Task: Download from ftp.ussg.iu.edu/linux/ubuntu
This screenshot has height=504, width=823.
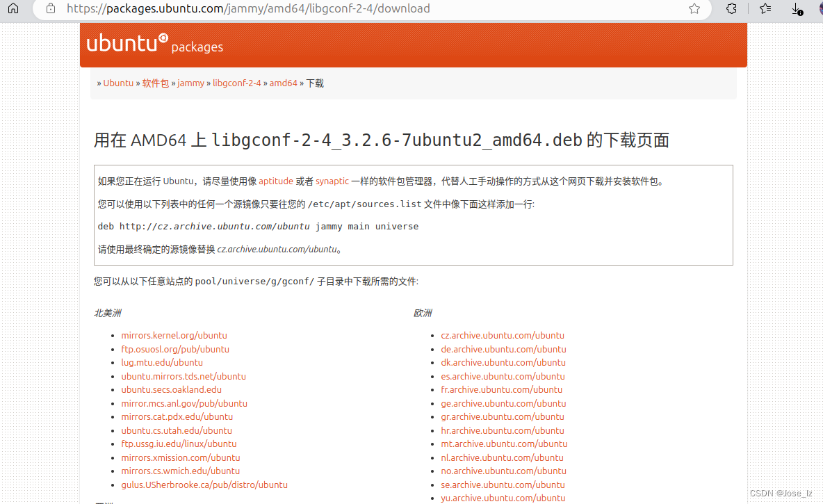Action: pyautogui.click(x=179, y=444)
